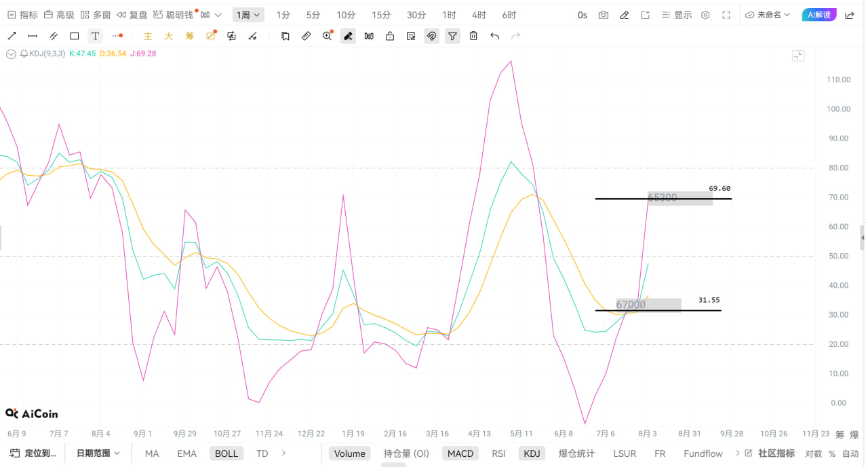Enter fullscreen mode icon
The width and height of the screenshot is (868, 467).
[726, 15]
